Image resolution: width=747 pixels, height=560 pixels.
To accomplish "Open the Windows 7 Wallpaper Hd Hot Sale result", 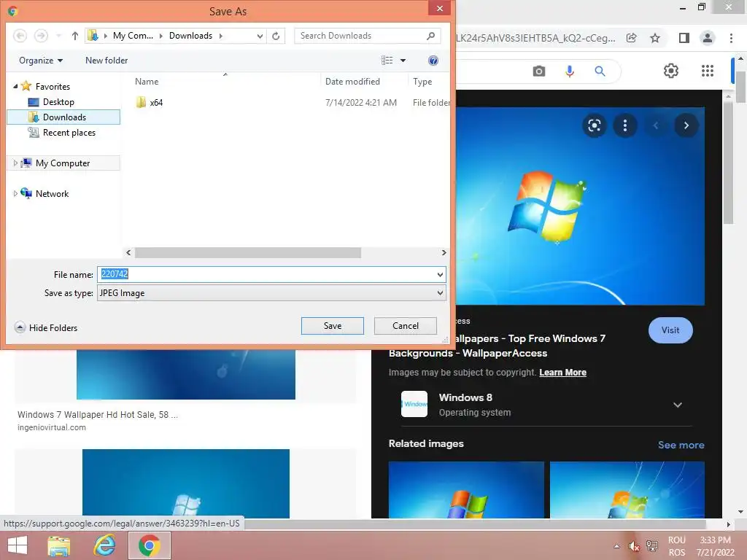I will pos(97,415).
